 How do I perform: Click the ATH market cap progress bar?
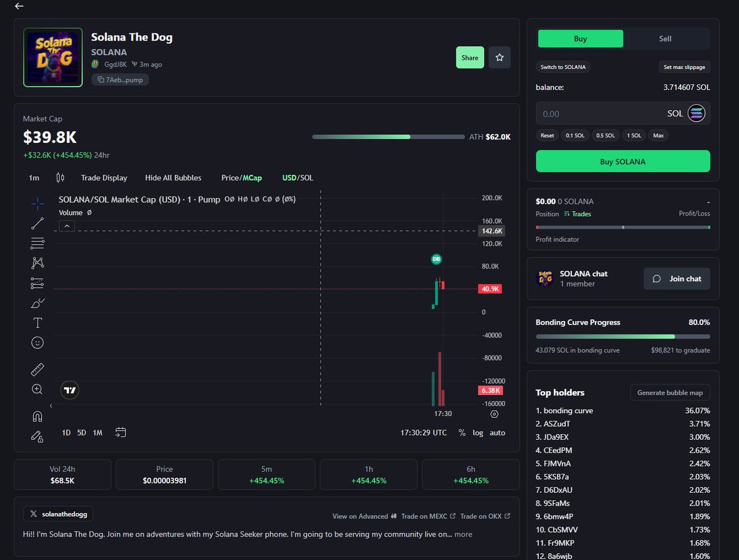click(389, 137)
